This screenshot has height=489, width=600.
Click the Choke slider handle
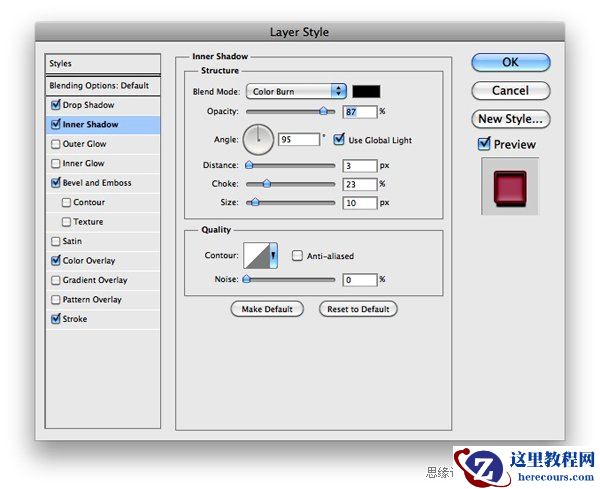pyautogui.click(x=267, y=184)
